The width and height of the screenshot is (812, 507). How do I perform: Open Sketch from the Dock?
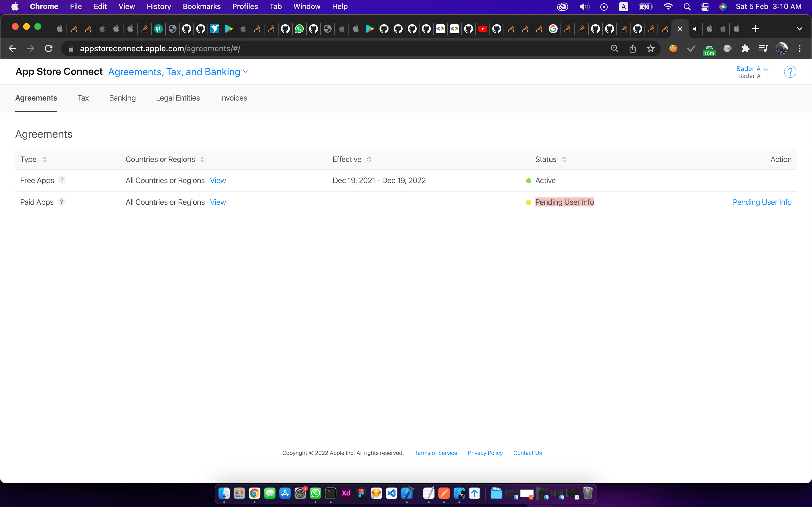[376, 493]
